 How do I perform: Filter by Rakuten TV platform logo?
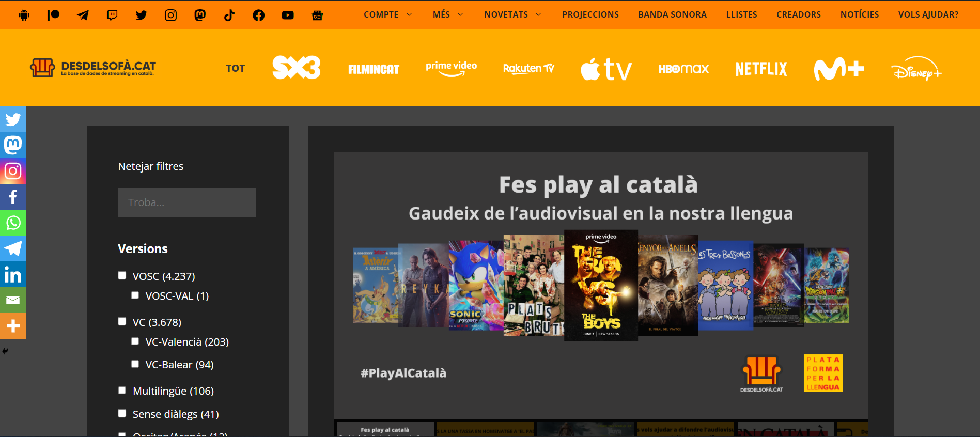(528, 68)
